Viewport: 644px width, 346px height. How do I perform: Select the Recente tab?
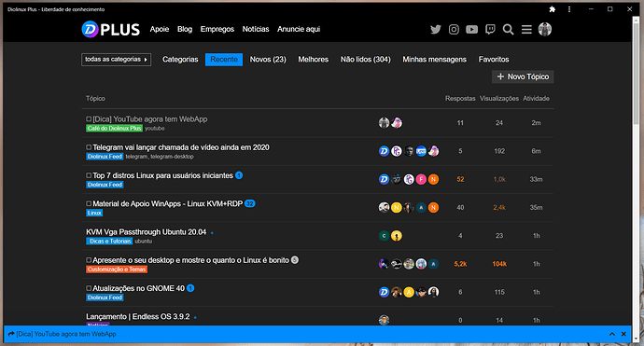pos(224,60)
